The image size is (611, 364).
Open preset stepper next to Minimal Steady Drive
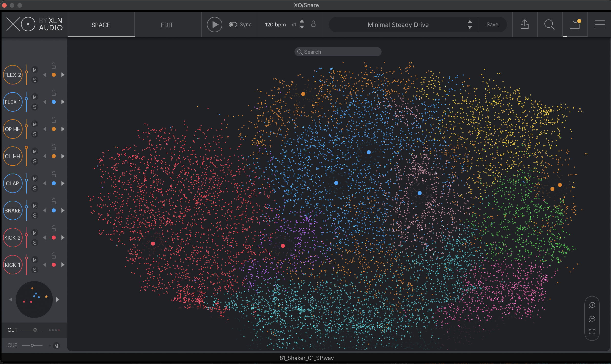[470, 25]
